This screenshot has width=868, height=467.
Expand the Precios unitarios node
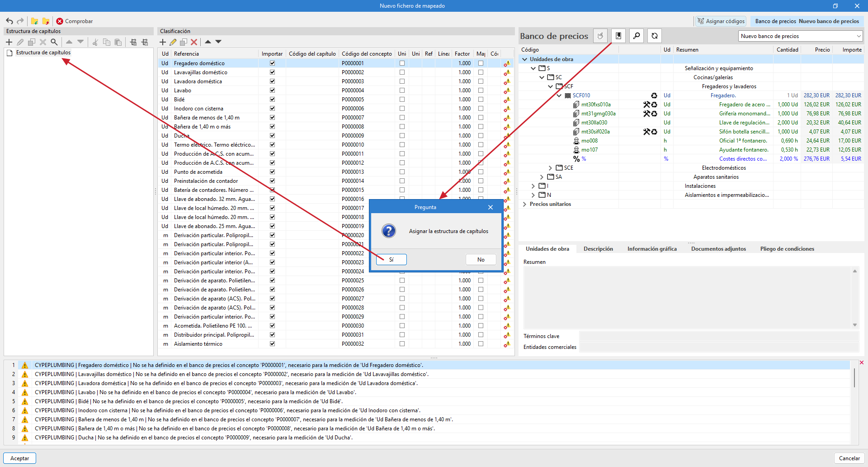[x=524, y=204]
